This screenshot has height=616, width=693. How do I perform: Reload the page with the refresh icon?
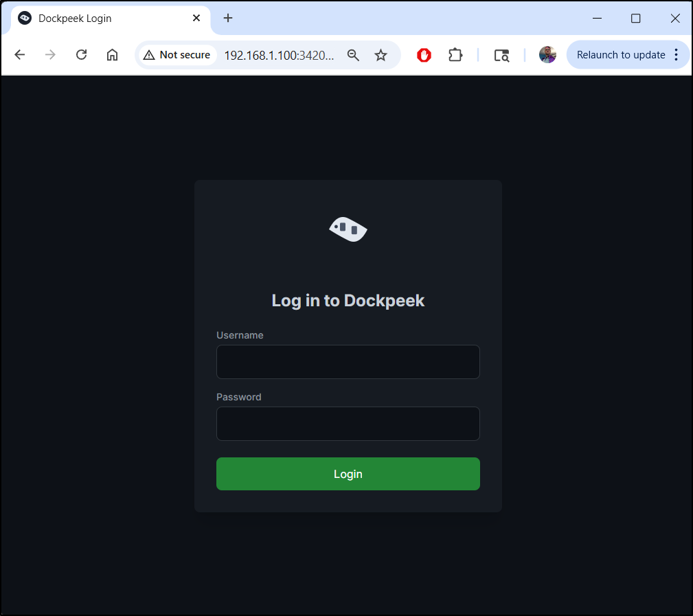[x=81, y=55]
